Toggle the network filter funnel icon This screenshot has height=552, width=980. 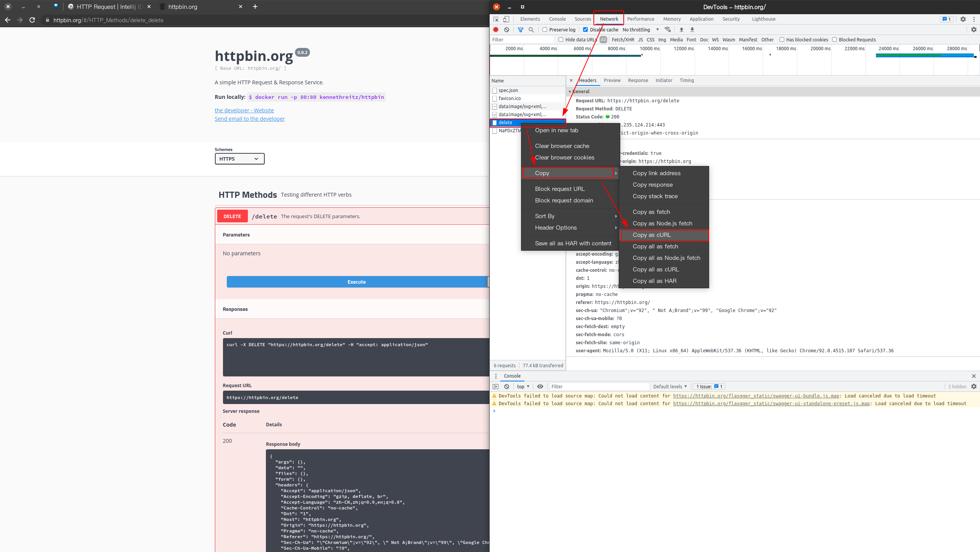[x=521, y=30]
